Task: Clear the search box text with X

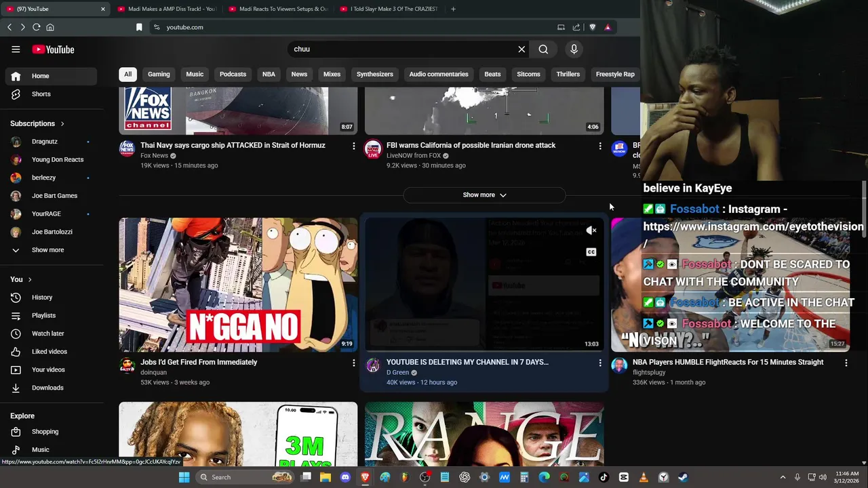Action: click(521, 49)
